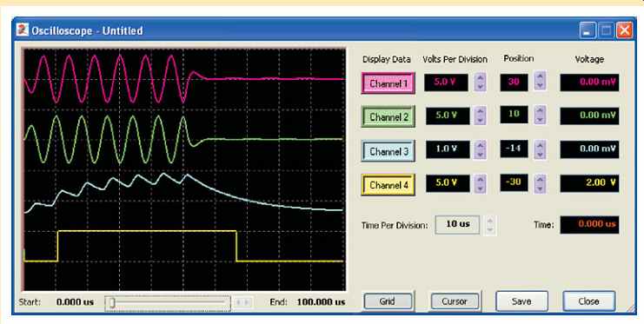Toggle Channel 2 display data
Screen dimensions: 644x324
pos(388,116)
